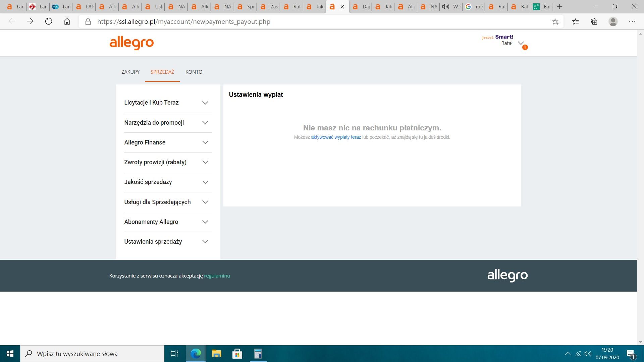The image size is (644, 362).
Task: Click the 'jesteś Smart!' label
Action: point(498,37)
